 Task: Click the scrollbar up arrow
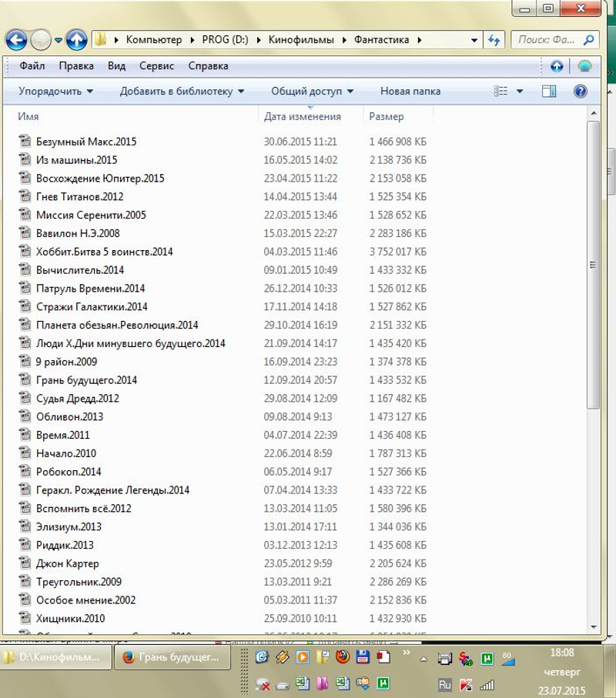coord(593,114)
